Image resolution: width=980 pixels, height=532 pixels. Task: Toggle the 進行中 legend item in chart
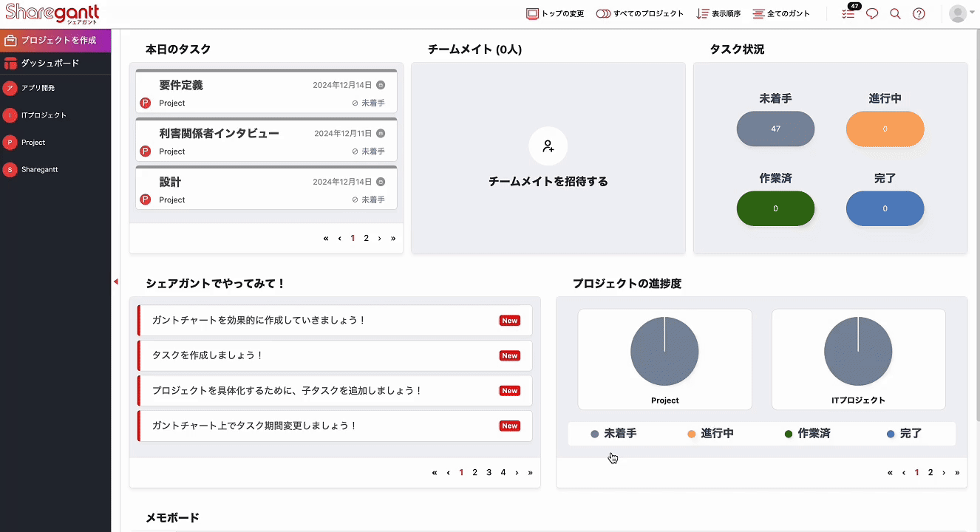click(x=710, y=434)
